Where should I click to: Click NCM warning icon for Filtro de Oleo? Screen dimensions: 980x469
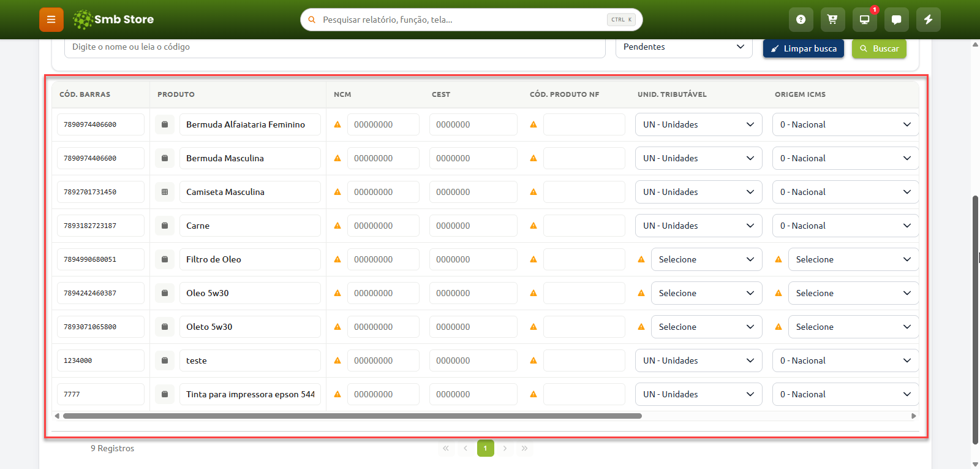pos(337,259)
